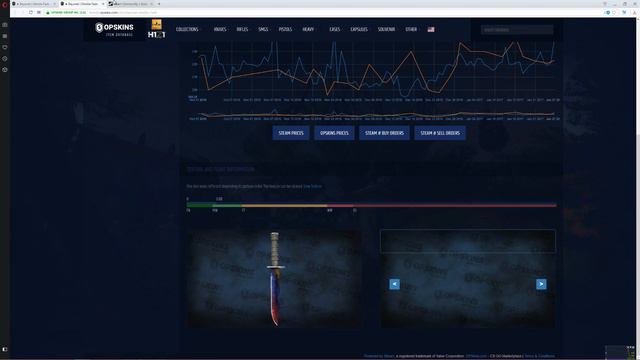Open the Heavy menu
This screenshot has width=640, height=360.
[308, 29]
